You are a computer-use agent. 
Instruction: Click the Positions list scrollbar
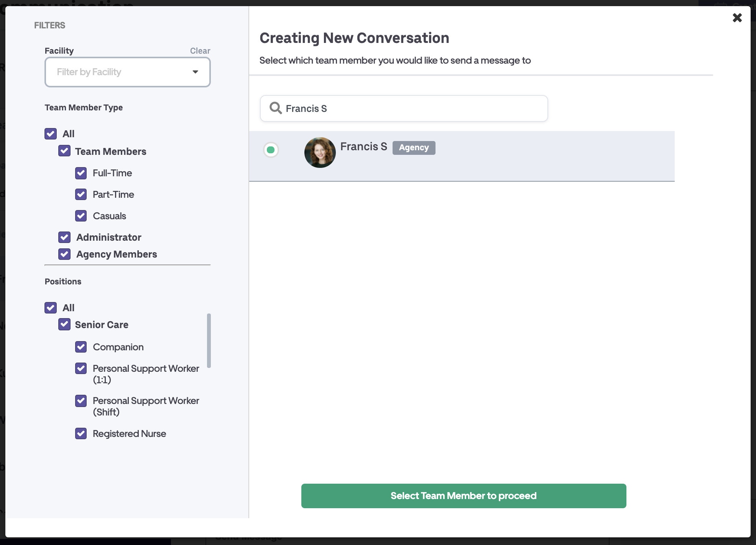(209, 340)
